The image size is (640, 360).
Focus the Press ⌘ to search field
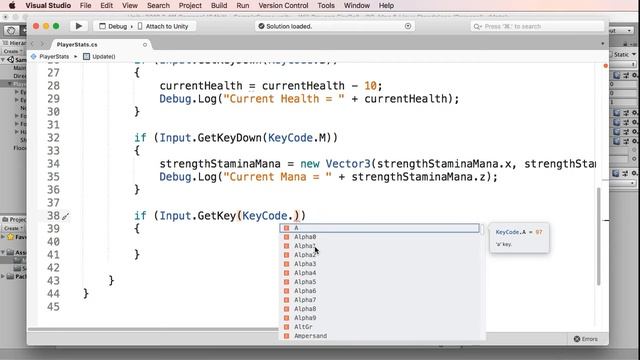(x=537, y=26)
